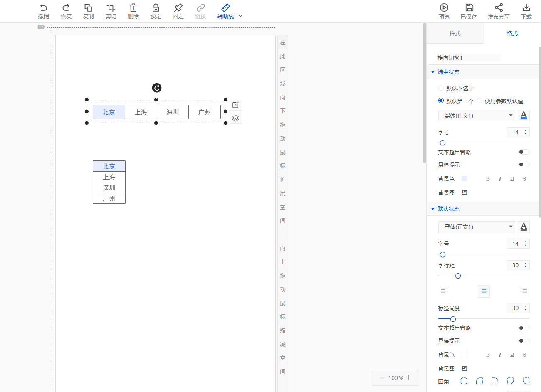
Task: Click the edit icon beside the selected widget
Action: [x=235, y=105]
